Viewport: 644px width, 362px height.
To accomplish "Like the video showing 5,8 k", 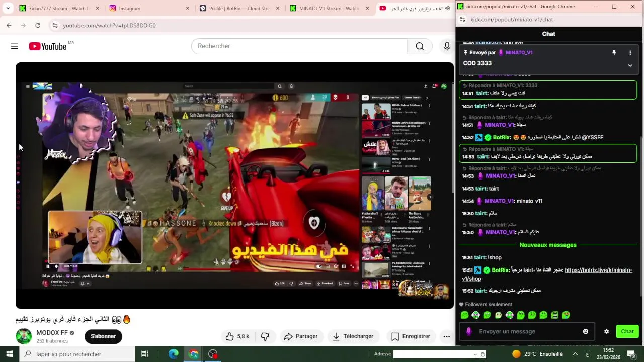I will [x=237, y=336].
